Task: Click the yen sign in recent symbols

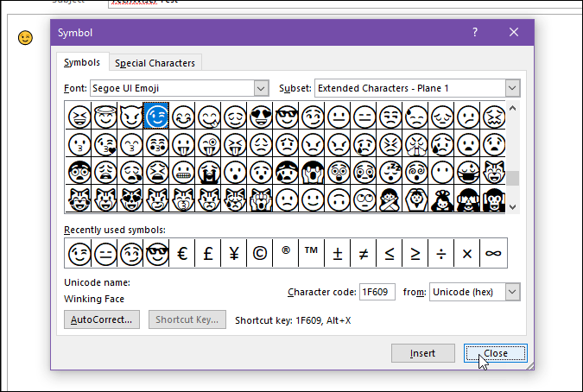Action: click(x=234, y=254)
